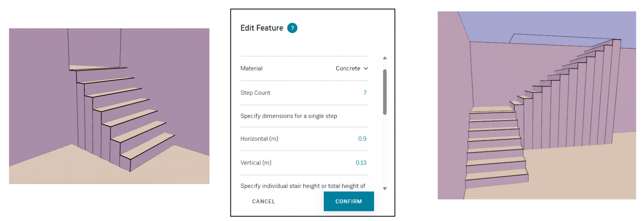644x221 pixels.
Task: Select the left straight staircase preview
Action: pyautogui.click(x=109, y=106)
